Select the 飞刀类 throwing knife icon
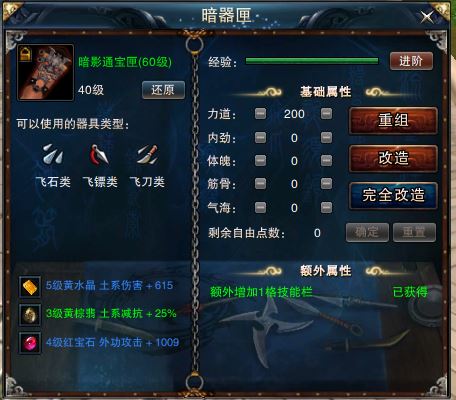 pyautogui.click(x=147, y=155)
